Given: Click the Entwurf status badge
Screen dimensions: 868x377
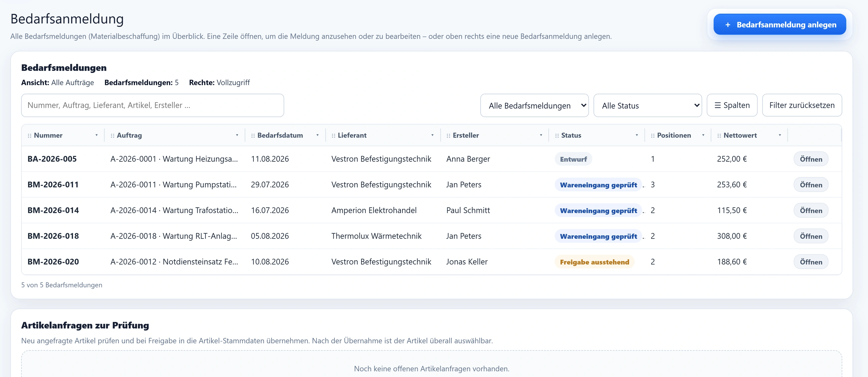Looking at the screenshot, I should tap(573, 159).
